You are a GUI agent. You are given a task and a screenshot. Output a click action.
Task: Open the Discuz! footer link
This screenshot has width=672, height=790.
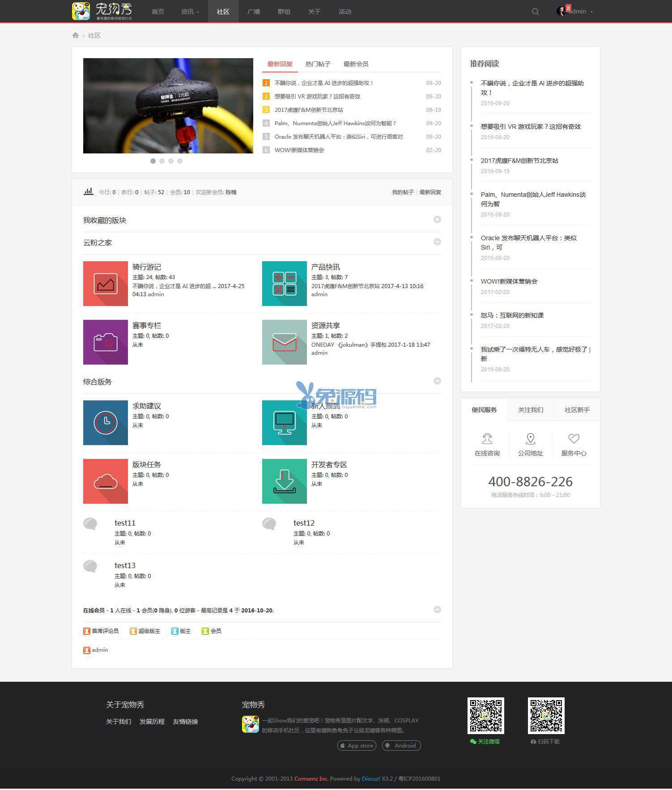pyautogui.click(x=371, y=778)
